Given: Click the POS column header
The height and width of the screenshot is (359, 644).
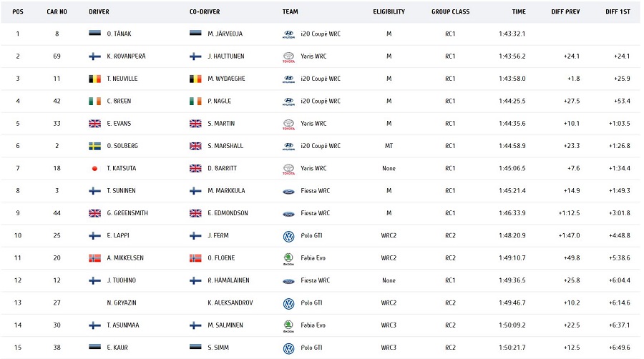Looking at the screenshot, I should coord(18,11).
